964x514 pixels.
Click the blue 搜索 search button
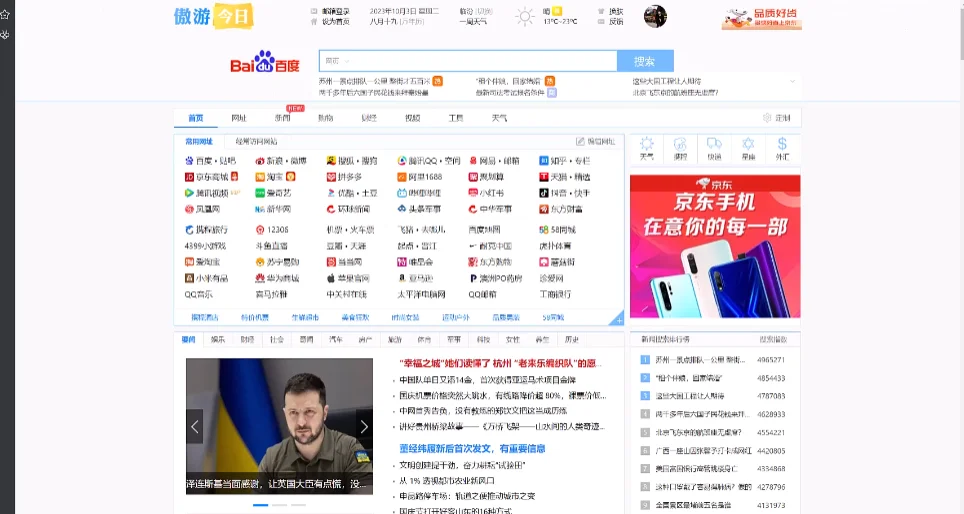pos(645,61)
